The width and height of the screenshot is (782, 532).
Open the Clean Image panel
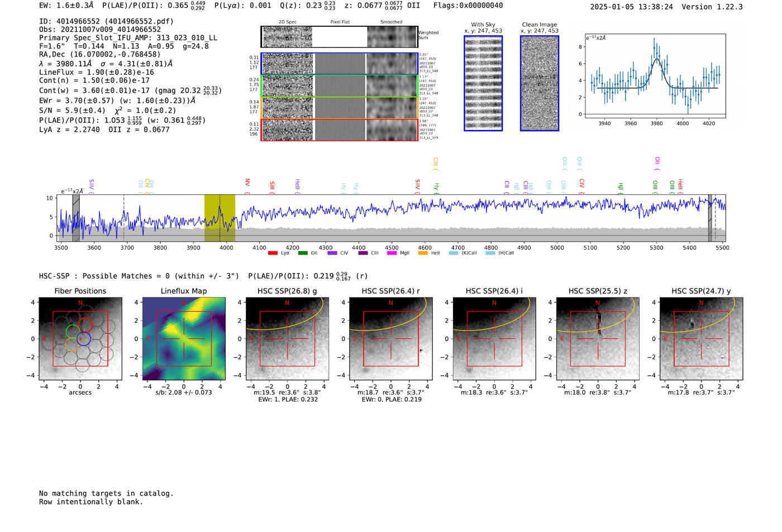click(540, 83)
